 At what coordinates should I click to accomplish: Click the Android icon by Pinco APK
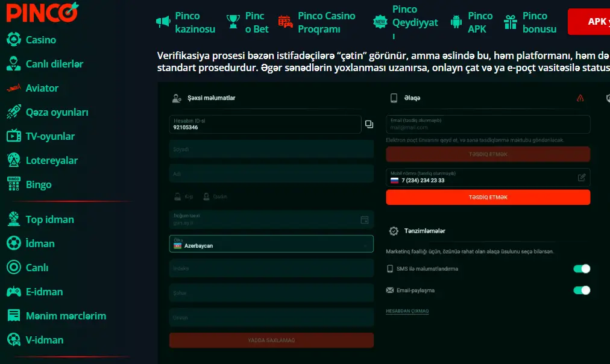456,22
